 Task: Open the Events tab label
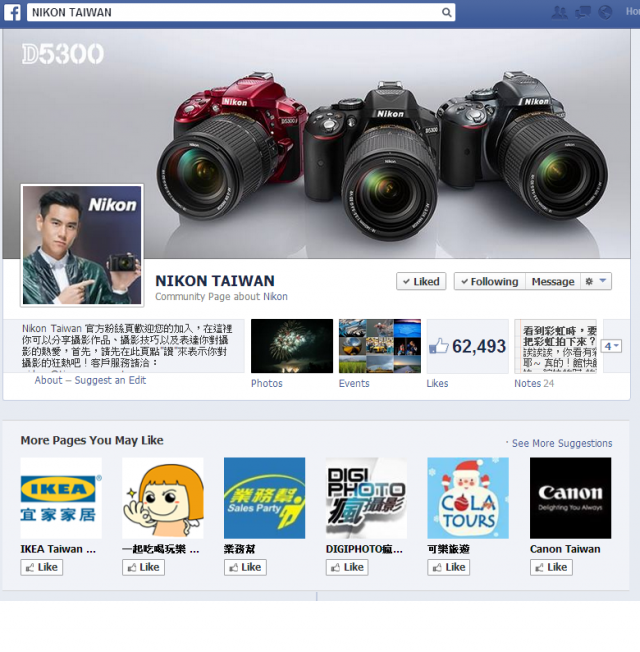(x=354, y=383)
